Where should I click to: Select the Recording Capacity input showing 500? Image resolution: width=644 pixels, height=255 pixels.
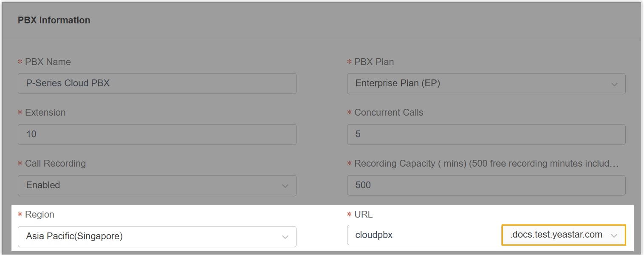486,185
